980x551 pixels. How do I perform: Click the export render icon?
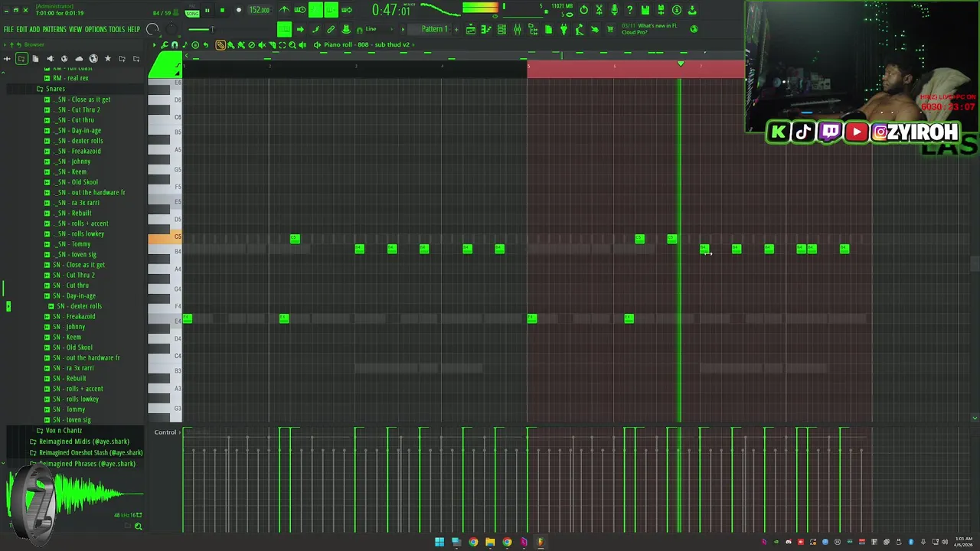693,10
